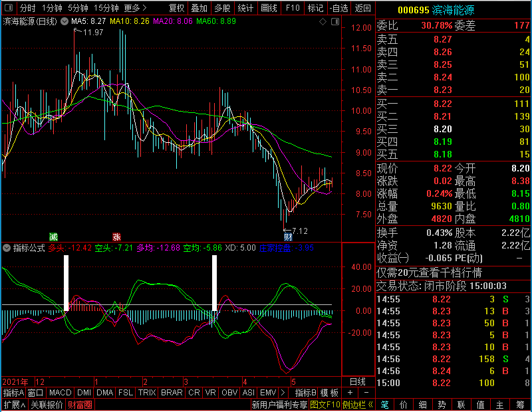The image size is (532, 412).
Task: Expand the 扩展 panel
Action: click(15, 405)
